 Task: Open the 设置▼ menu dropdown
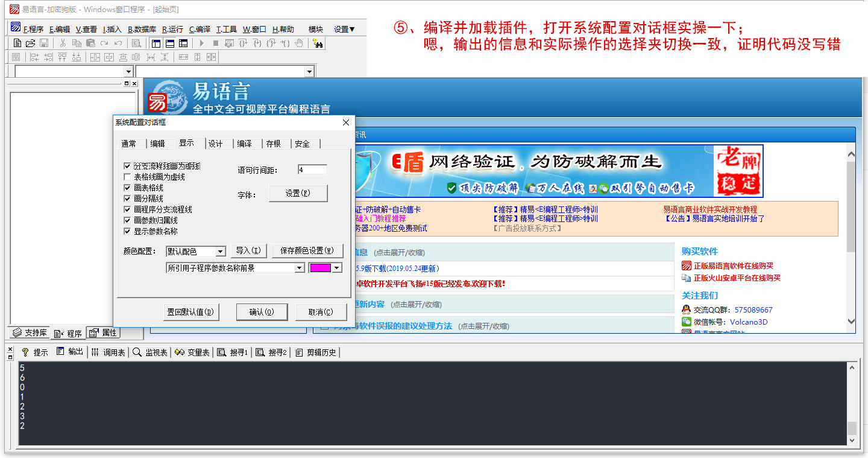344,29
